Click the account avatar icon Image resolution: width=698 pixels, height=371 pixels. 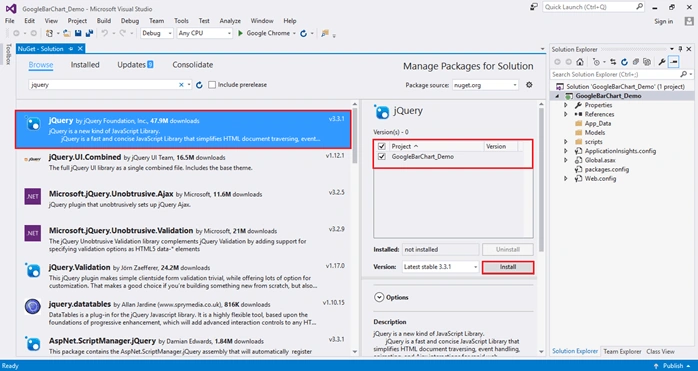tap(689, 21)
